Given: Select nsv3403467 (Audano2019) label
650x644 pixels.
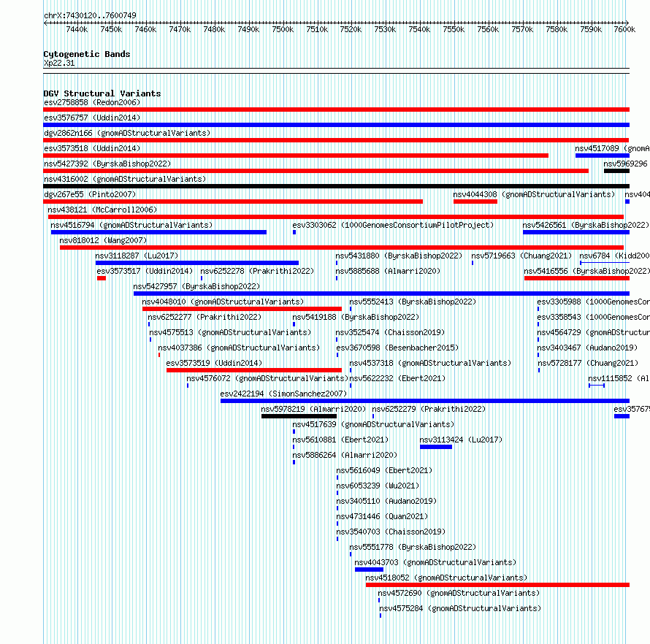Looking at the screenshot, I should click(587, 348).
